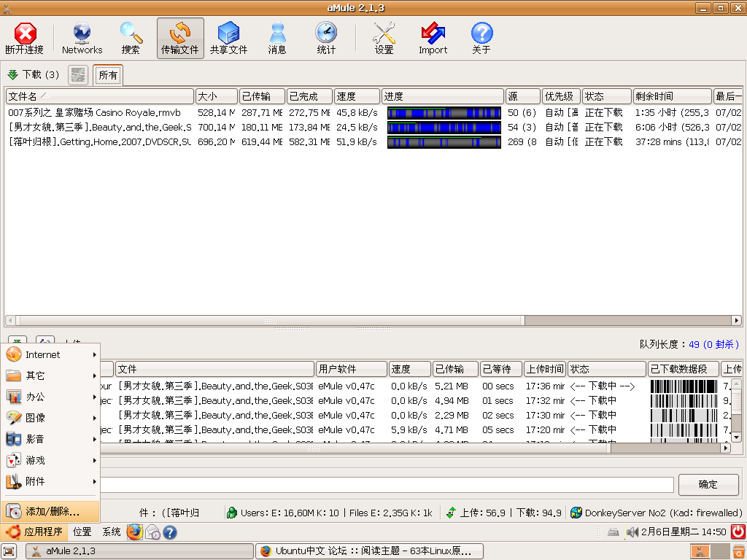This screenshot has width=747, height=560.
Task: Select upload row with 5.21 MB transferred
Action: pos(414,386)
